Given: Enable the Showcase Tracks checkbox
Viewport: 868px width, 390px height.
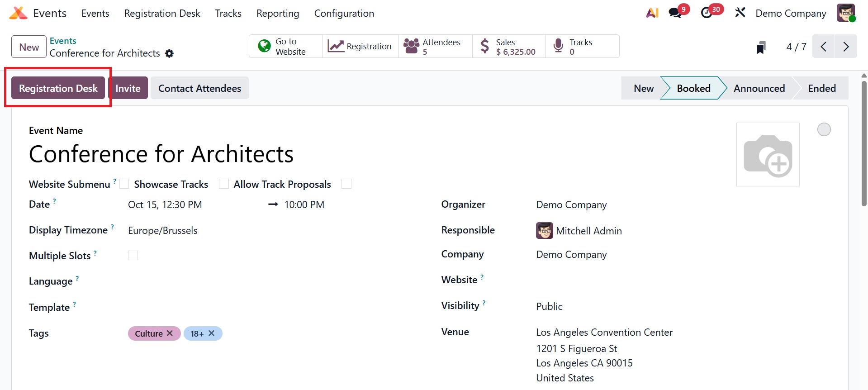Looking at the screenshot, I should click(x=224, y=184).
